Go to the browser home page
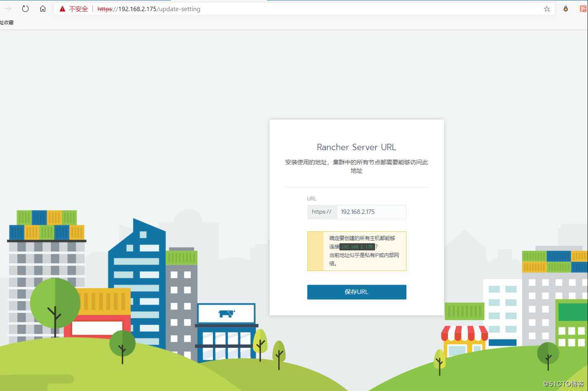 43,9
